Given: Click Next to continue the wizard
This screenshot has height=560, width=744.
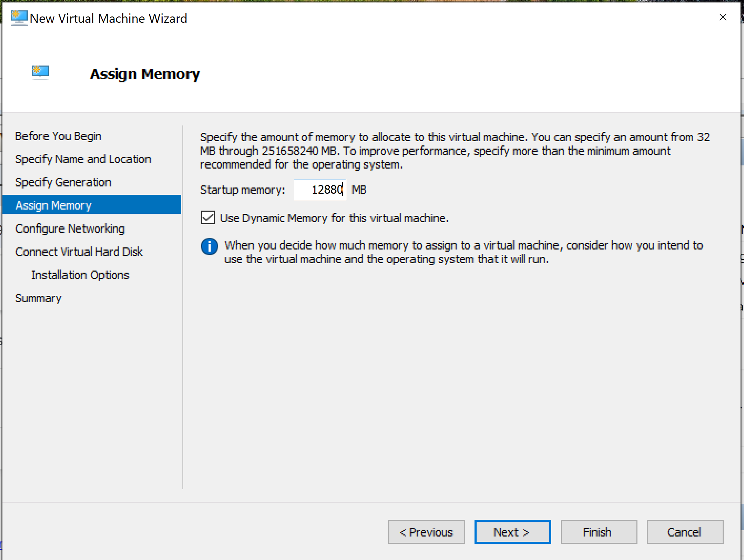Looking at the screenshot, I should [x=512, y=532].
